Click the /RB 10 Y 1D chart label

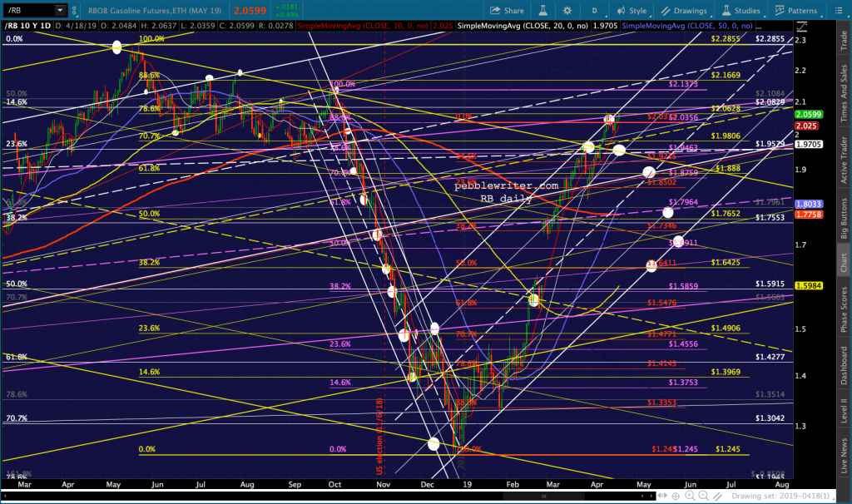click(27, 26)
